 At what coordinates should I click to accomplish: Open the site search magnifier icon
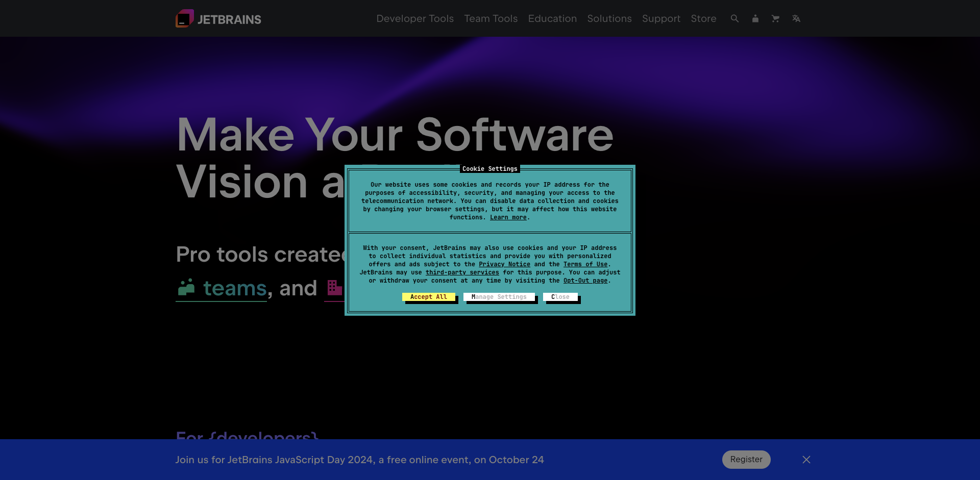click(734, 18)
